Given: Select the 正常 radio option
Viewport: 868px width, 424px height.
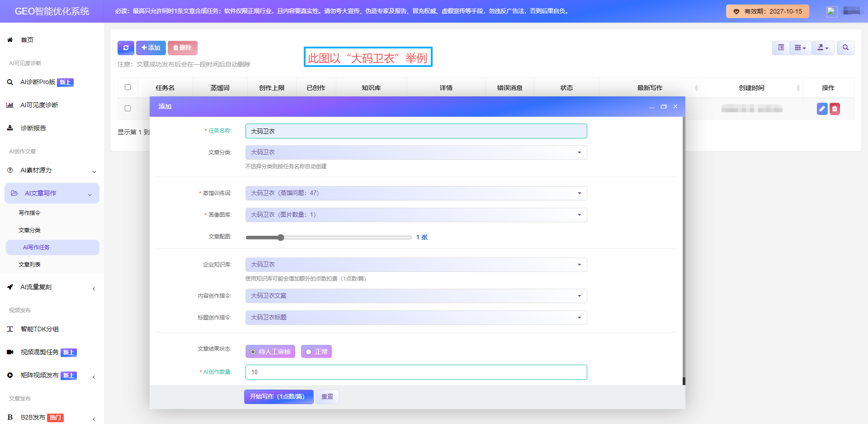Looking at the screenshot, I should point(316,352).
